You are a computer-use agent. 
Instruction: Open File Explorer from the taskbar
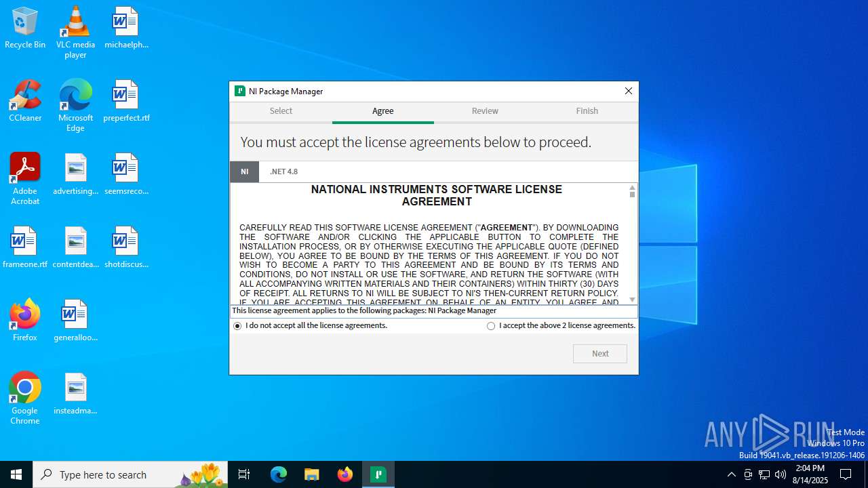[x=311, y=474]
